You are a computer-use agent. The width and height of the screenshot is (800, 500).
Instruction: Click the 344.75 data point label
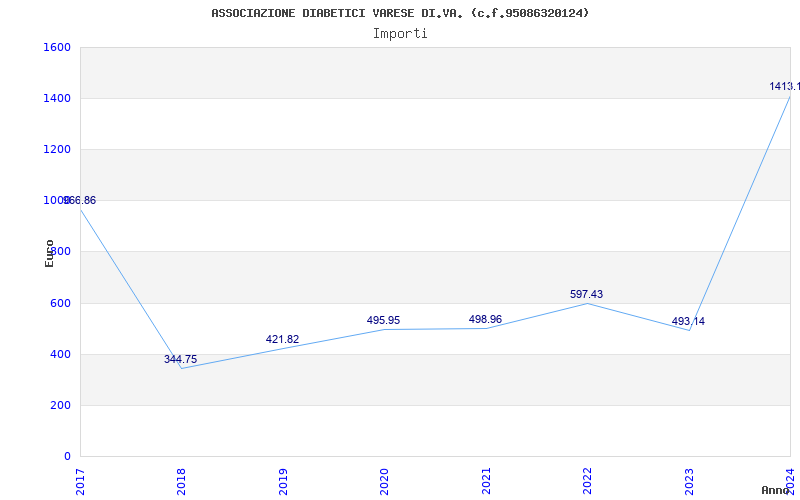click(x=181, y=359)
